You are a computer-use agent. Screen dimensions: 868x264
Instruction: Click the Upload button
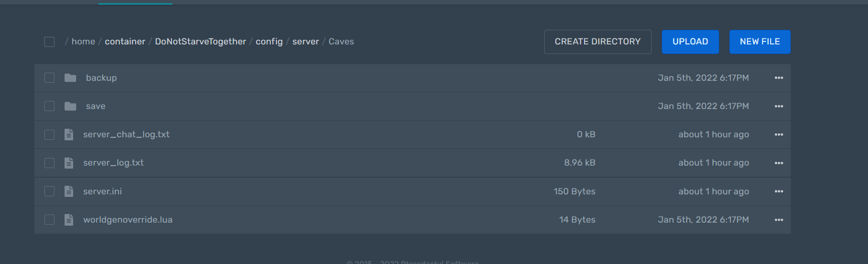[690, 42]
